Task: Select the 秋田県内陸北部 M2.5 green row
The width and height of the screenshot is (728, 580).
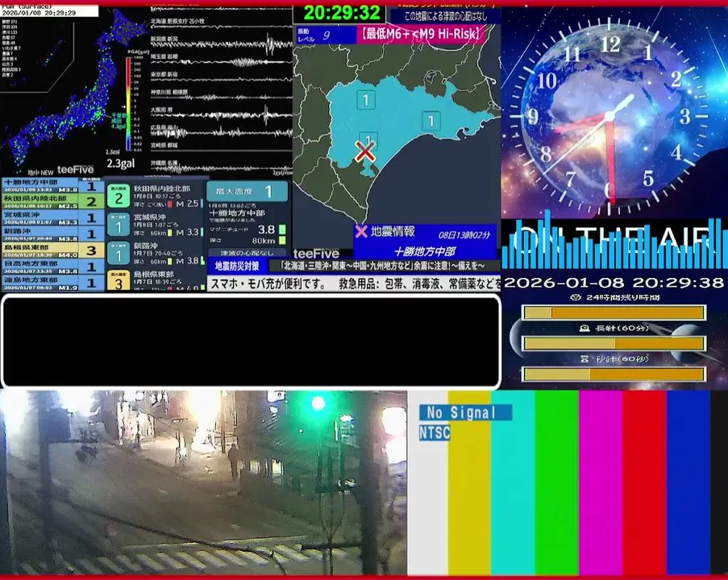Action: pos(52,201)
